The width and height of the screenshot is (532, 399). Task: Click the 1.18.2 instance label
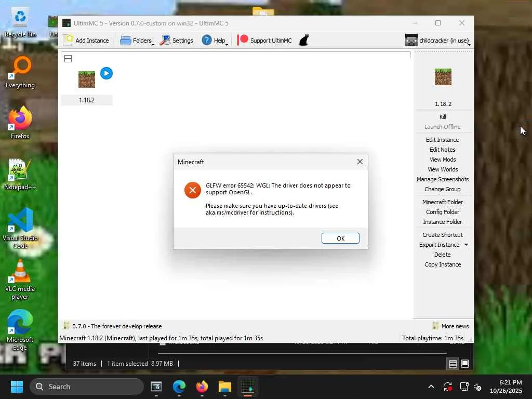coord(87,100)
